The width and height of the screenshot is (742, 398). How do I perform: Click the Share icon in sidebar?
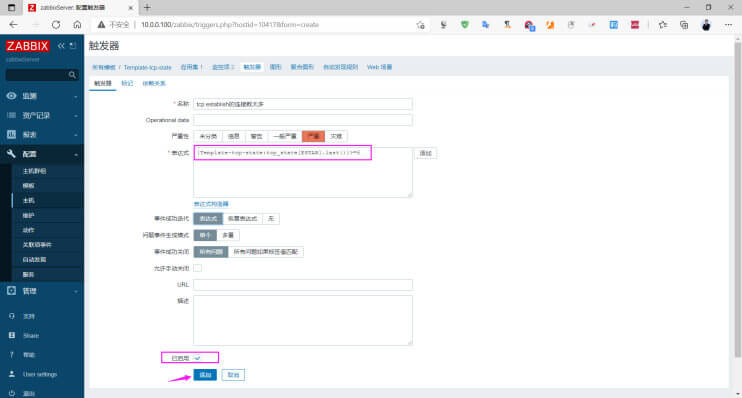click(x=12, y=335)
